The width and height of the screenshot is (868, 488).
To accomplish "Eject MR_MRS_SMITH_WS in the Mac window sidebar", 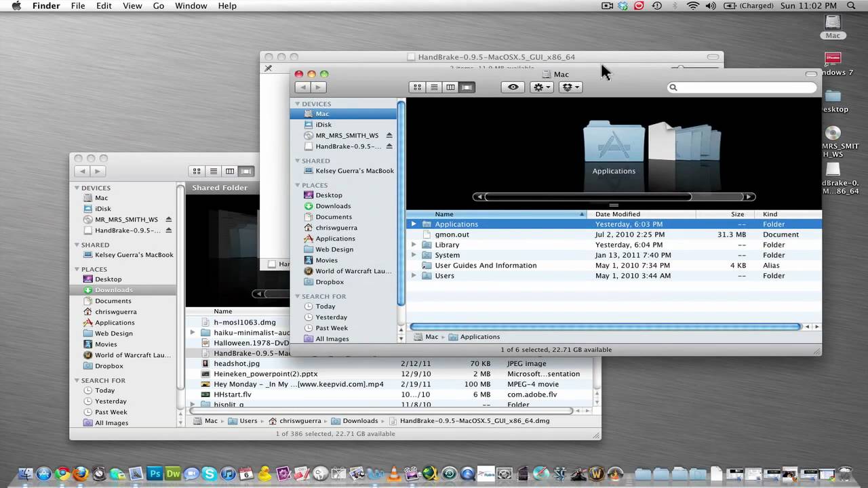I will click(x=389, y=136).
